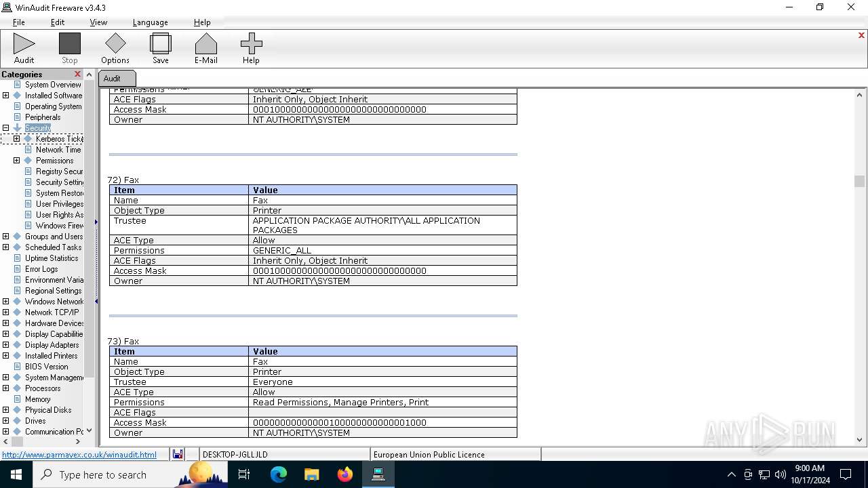
Task: Open the parmavex winaudit.html link
Action: [79, 455]
